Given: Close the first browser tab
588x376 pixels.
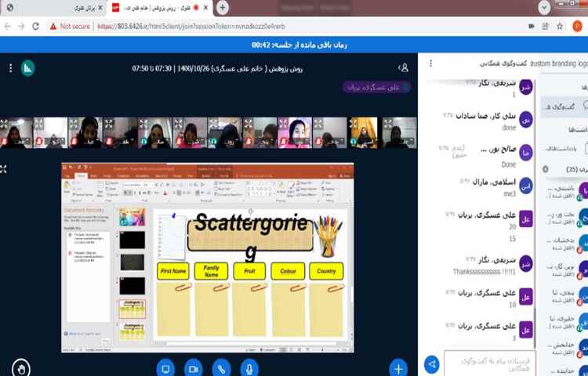Looking at the screenshot, I should click(x=100, y=8).
